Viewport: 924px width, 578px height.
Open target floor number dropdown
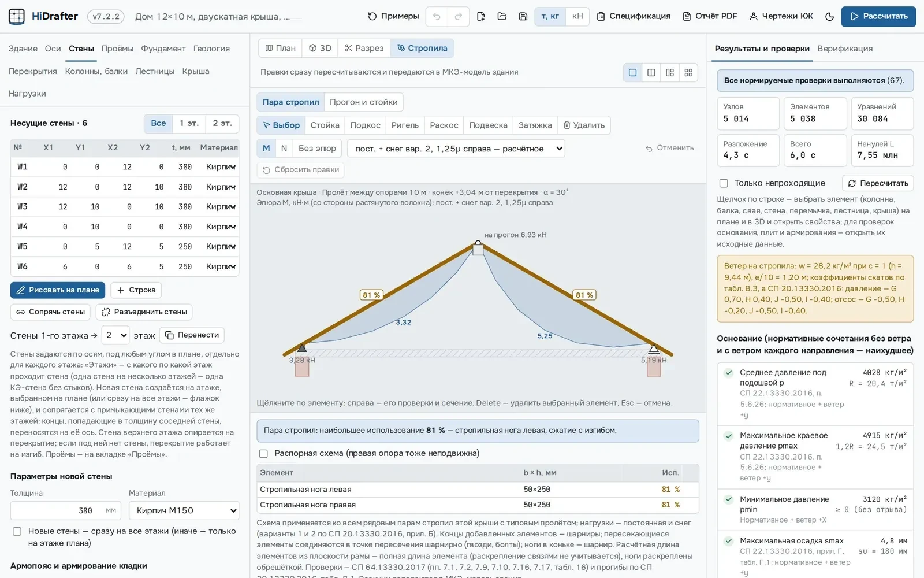115,335
